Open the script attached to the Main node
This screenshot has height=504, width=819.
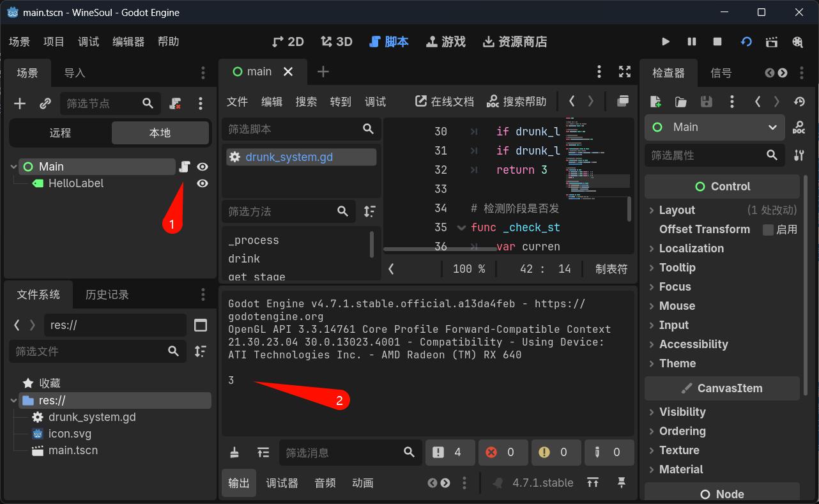pos(184,167)
